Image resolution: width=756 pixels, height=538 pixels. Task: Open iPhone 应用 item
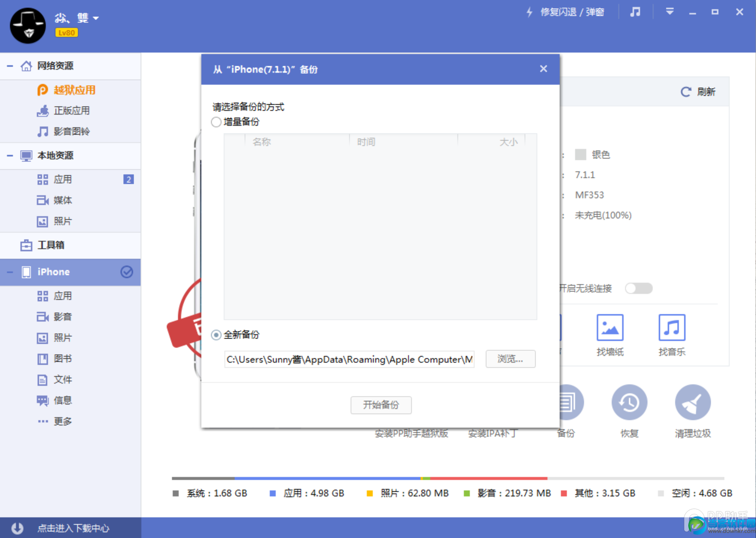(x=70, y=296)
